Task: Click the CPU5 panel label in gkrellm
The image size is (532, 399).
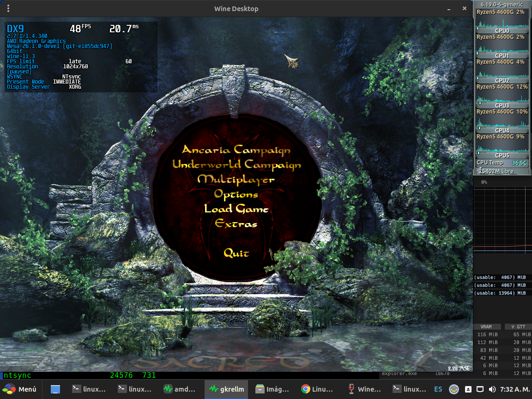Action: 502,155
